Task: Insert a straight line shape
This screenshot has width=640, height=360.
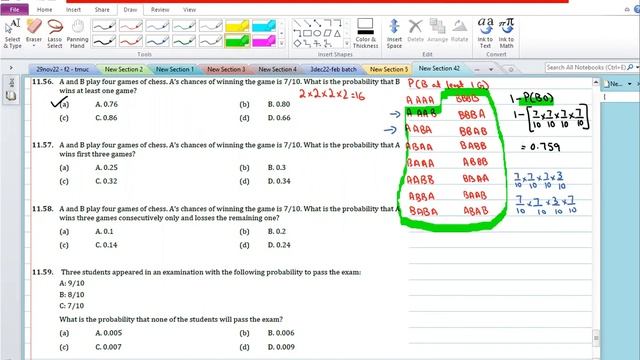Action: point(298,24)
